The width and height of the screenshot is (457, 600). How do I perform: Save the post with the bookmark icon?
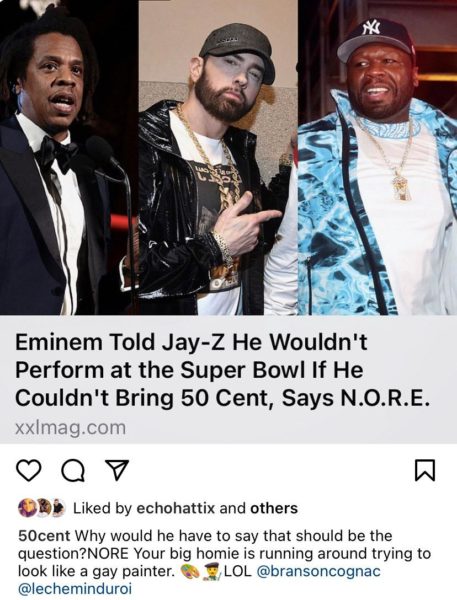tap(425, 470)
